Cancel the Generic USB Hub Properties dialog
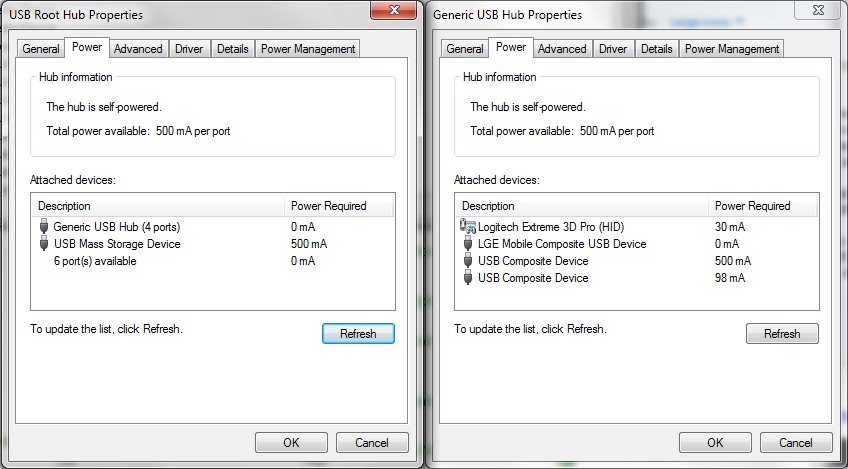The height and width of the screenshot is (469, 848). tap(796, 442)
